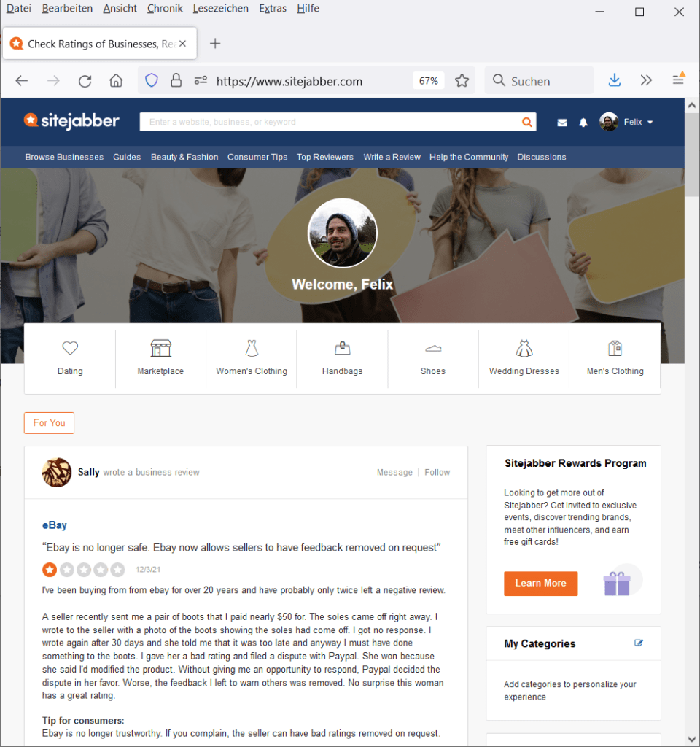Expand the toolbar overflow chevron

[x=646, y=81]
